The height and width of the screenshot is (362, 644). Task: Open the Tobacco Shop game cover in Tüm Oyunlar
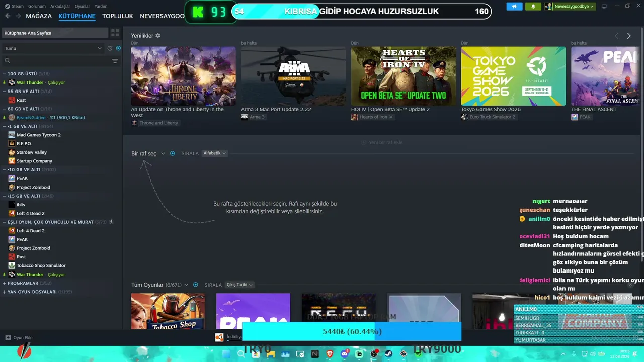(168, 311)
